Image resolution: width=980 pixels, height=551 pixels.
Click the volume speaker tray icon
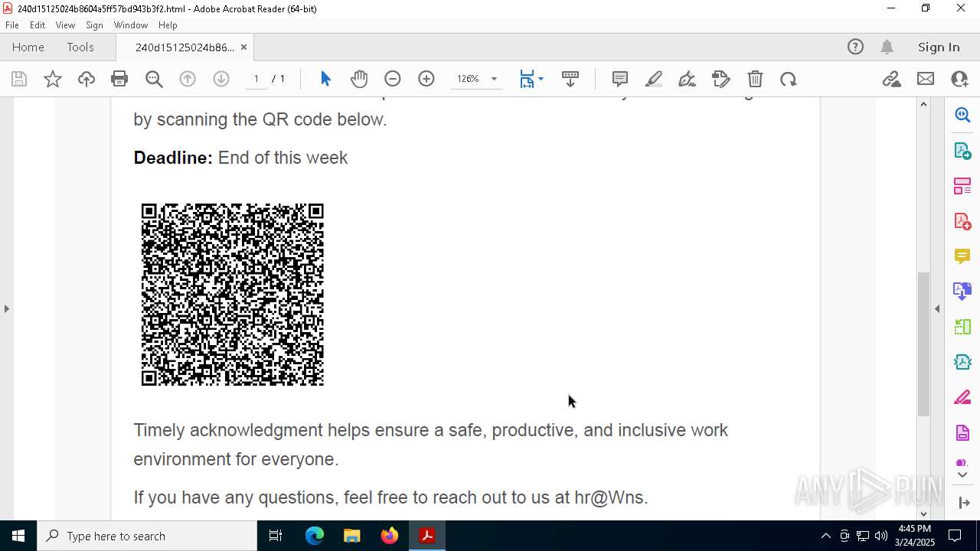coord(881,536)
